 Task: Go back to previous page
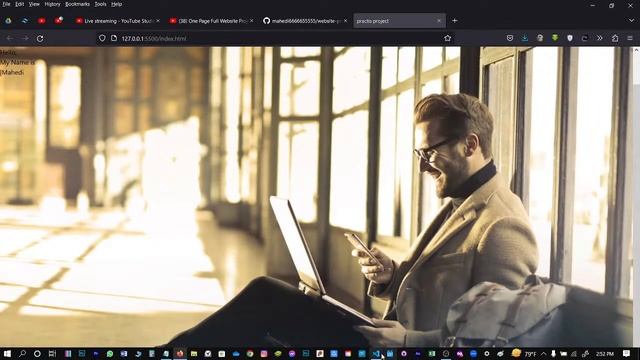pos(10,38)
